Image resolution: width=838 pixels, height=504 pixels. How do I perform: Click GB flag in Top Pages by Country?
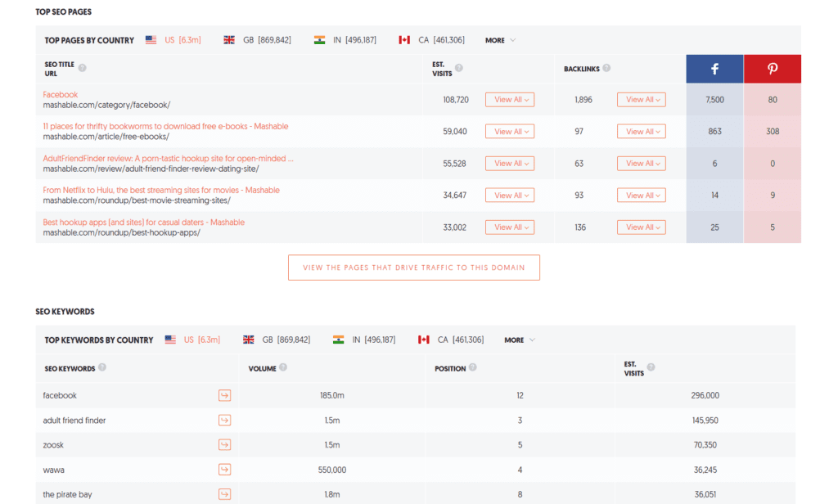[229, 40]
